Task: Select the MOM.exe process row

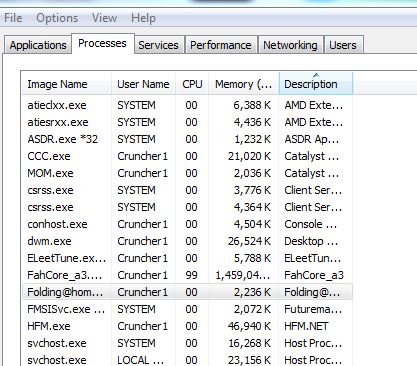Action: click(x=187, y=173)
